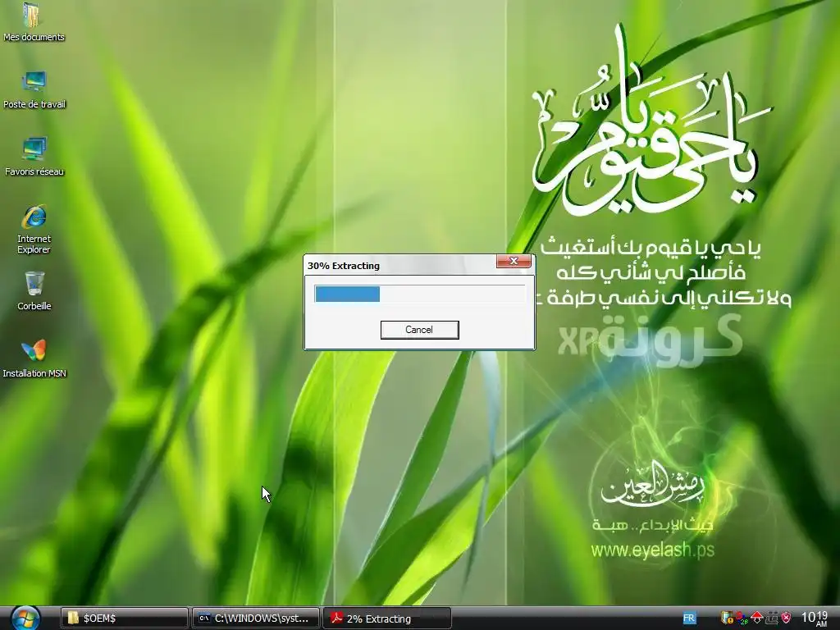Select the Installation MSN desktop icon

pyautogui.click(x=34, y=358)
